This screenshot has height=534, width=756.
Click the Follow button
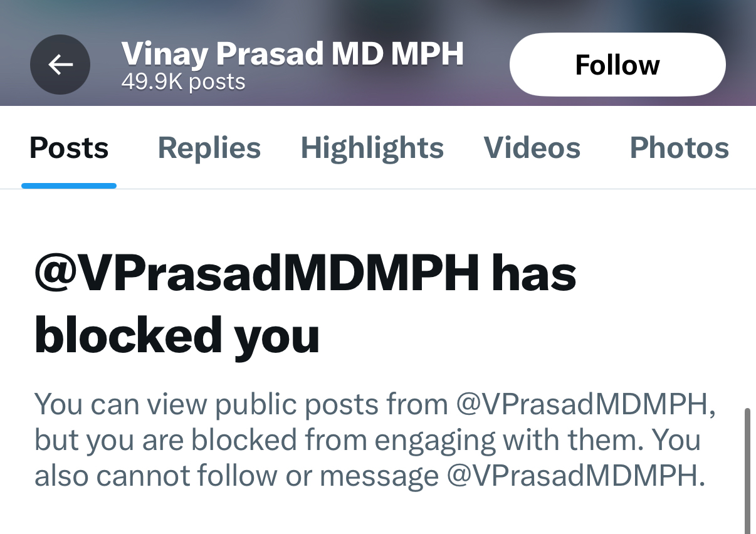pyautogui.click(x=617, y=65)
